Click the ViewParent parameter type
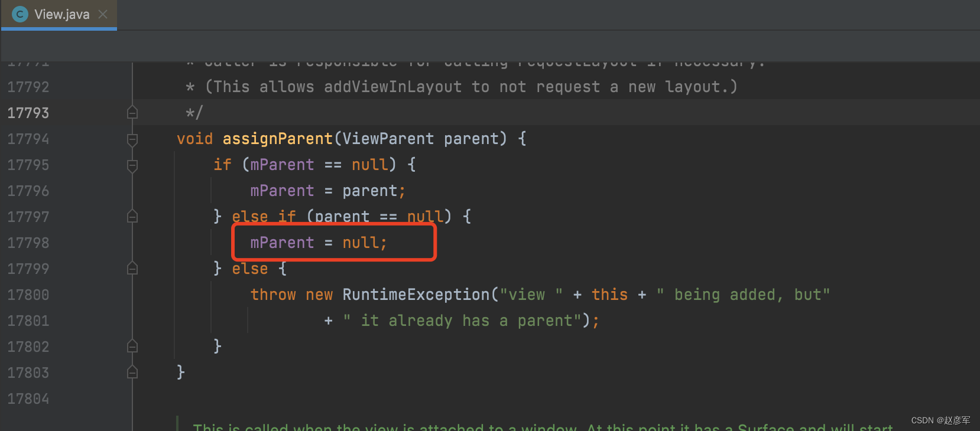 click(x=388, y=139)
